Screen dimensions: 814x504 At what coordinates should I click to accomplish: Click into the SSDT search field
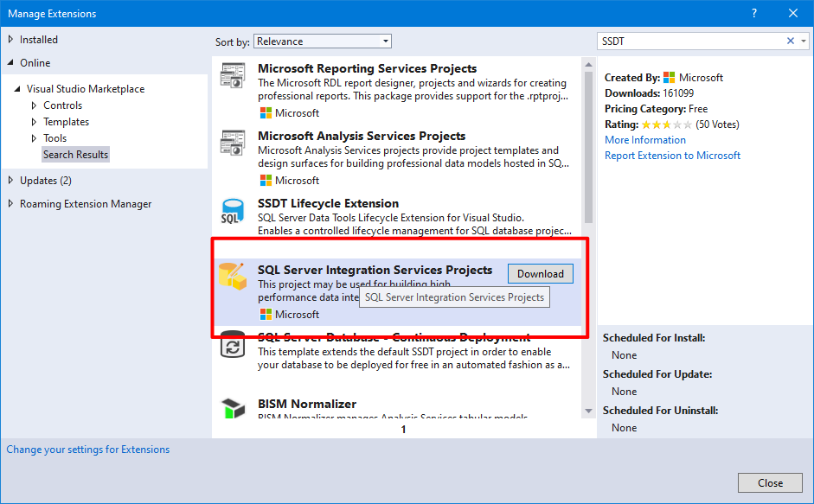[x=690, y=41]
